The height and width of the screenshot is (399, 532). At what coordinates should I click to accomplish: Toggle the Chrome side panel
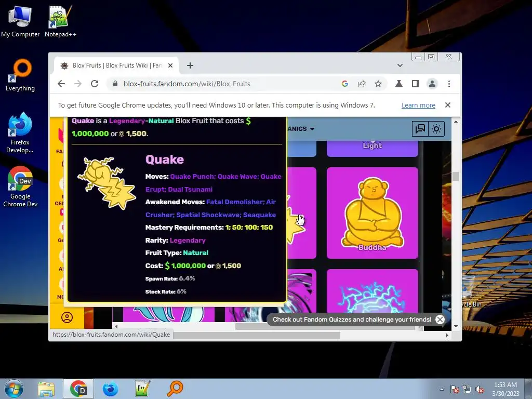click(x=416, y=84)
